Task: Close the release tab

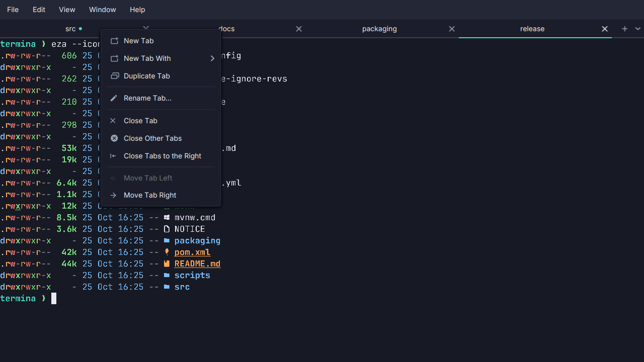Action: (x=605, y=29)
